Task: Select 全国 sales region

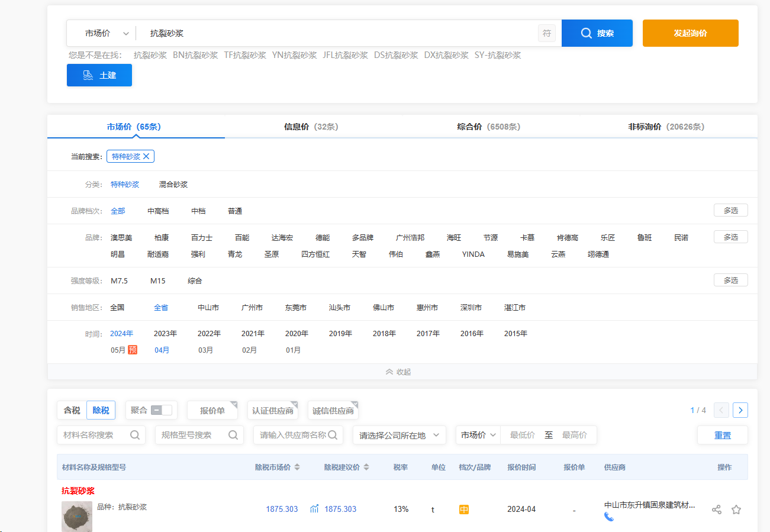Action: tap(117, 307)
